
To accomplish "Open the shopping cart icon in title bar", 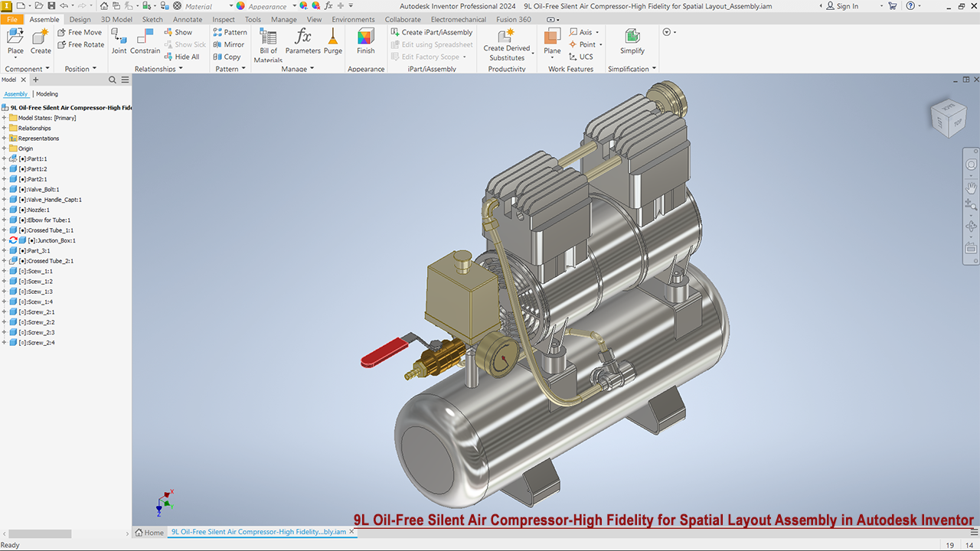I will point(892,6).
